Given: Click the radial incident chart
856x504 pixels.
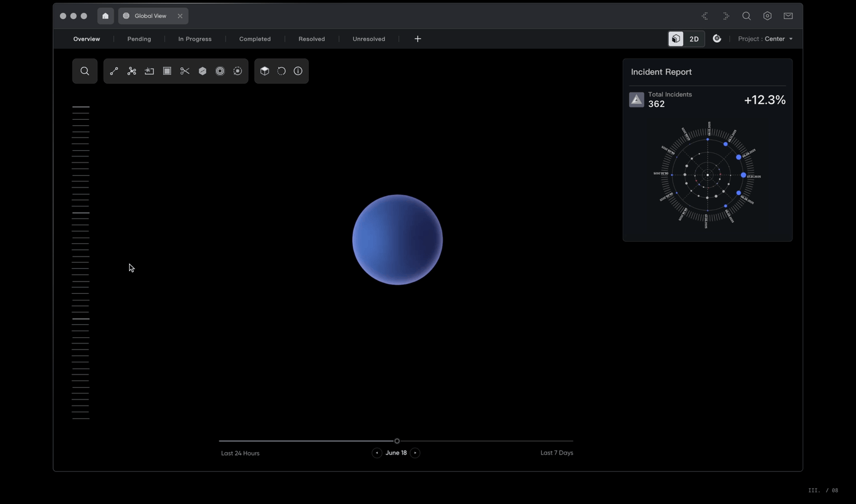Looking at the screenshot, I should click(707, 175).
